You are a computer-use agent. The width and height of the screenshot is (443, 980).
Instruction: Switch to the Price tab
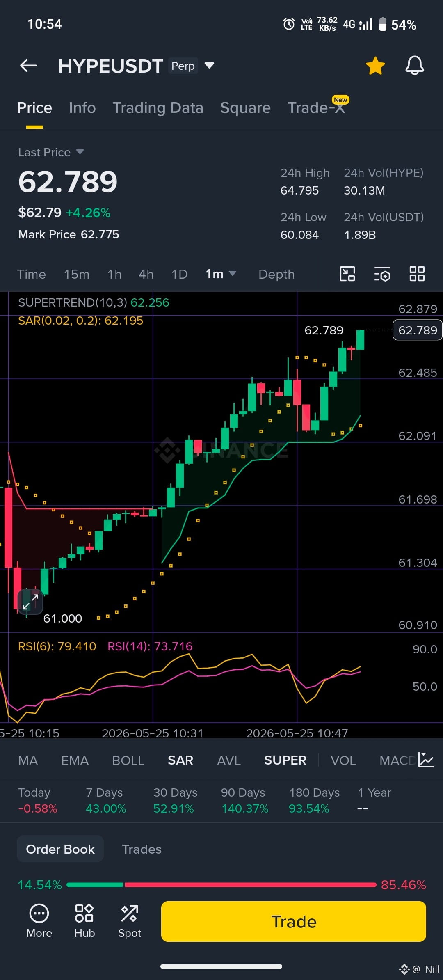(34, 108)
